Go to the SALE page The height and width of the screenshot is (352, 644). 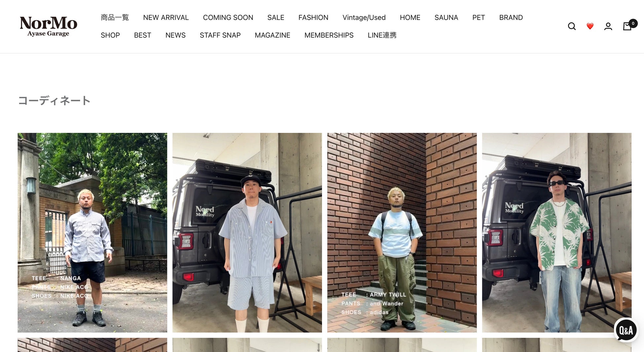[276, 18]
